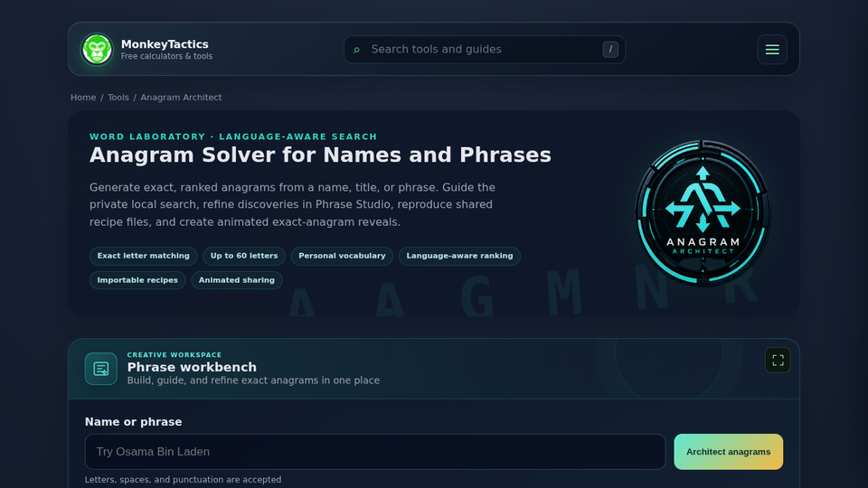Click 'Letters, spaces, and punctuation are accepted' hint
This screenshot has width=868, height=488.
pos(183,480)
